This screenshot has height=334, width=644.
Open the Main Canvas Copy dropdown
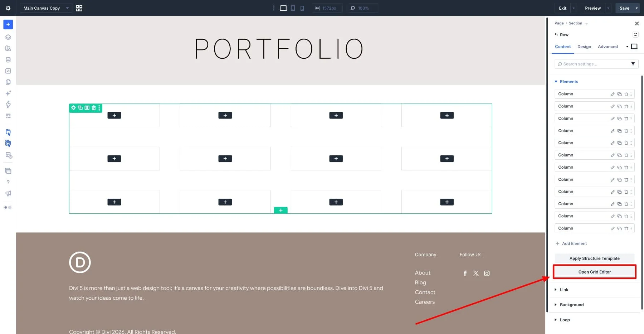click(x=46, y=8)
